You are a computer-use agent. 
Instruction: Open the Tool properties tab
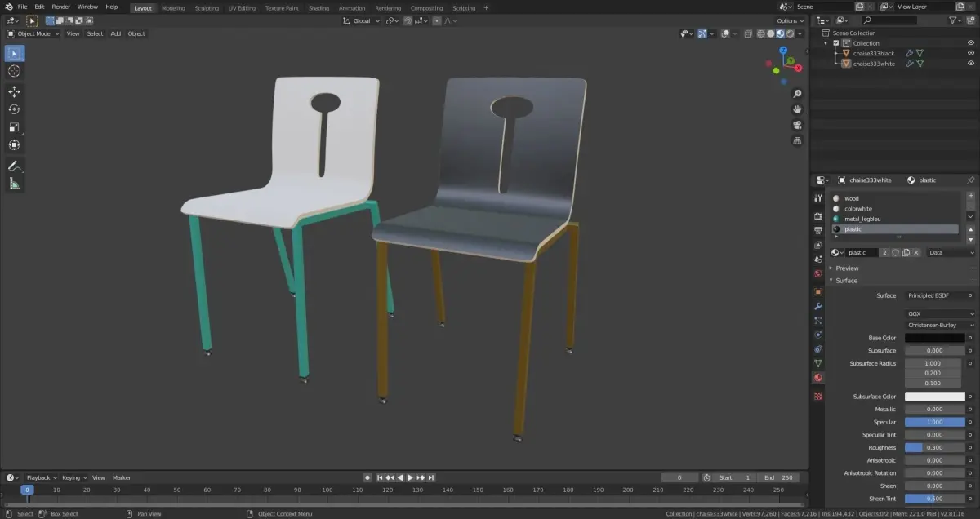click(817, 198)
